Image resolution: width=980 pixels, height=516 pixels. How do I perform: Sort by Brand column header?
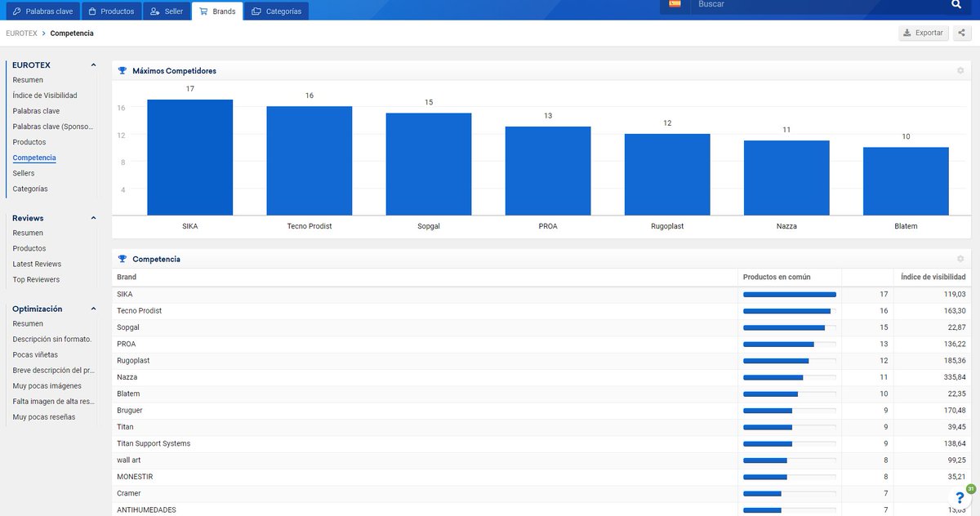[126, 277]
